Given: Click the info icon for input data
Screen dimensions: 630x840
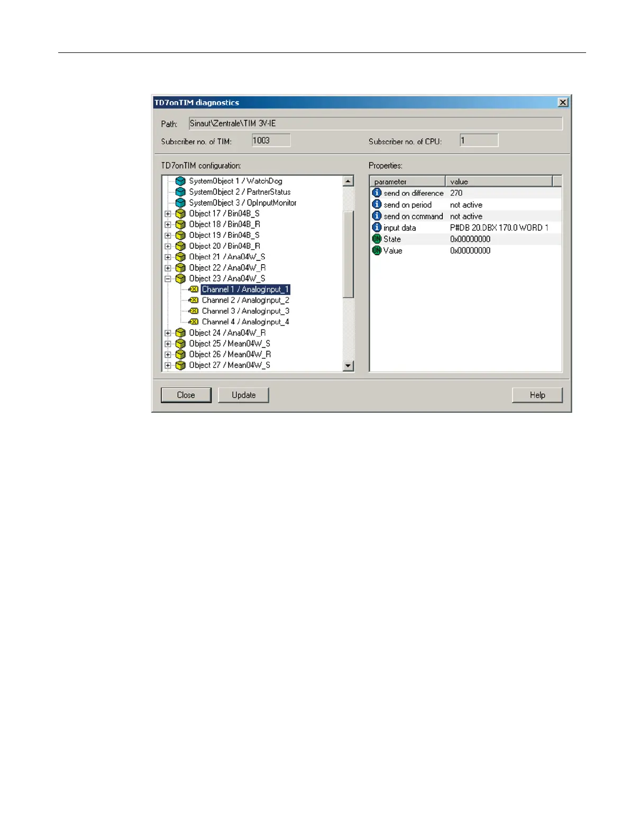Looking at the screenshot, I should tap(377, 228).
